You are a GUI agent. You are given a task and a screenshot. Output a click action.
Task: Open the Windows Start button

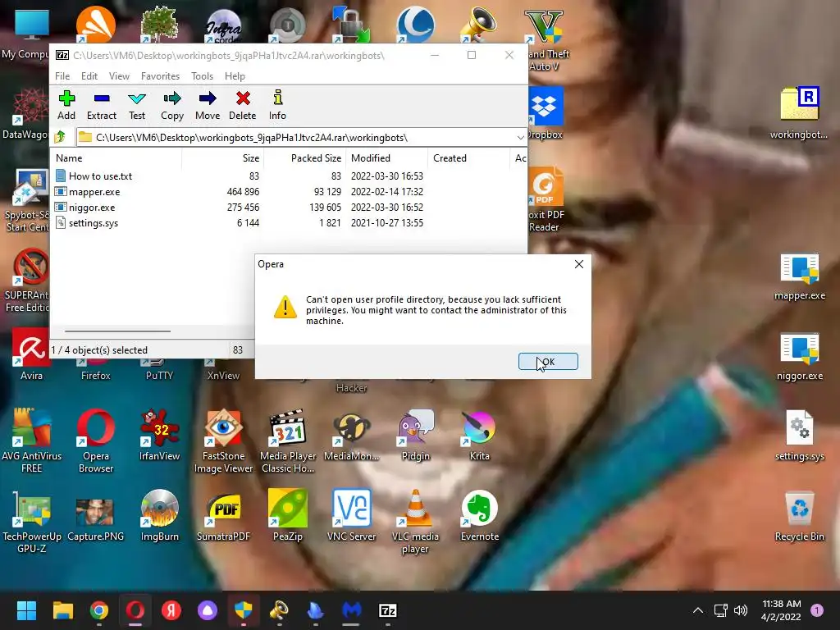[26, 610]
